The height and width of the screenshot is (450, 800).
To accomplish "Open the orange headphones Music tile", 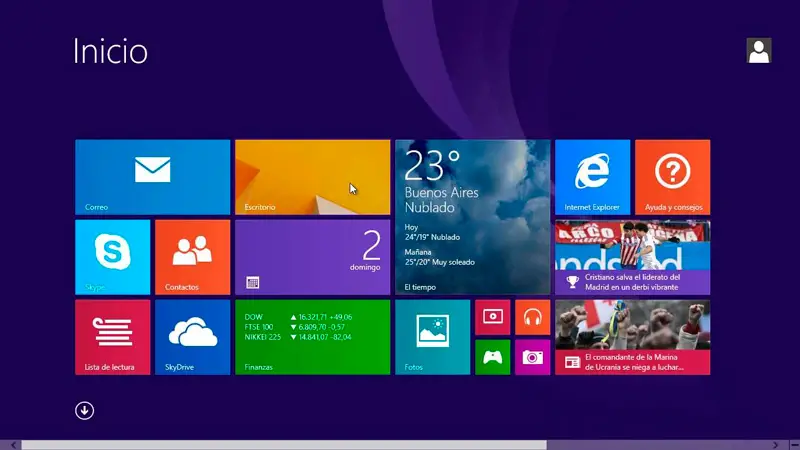I will (533, 317).
